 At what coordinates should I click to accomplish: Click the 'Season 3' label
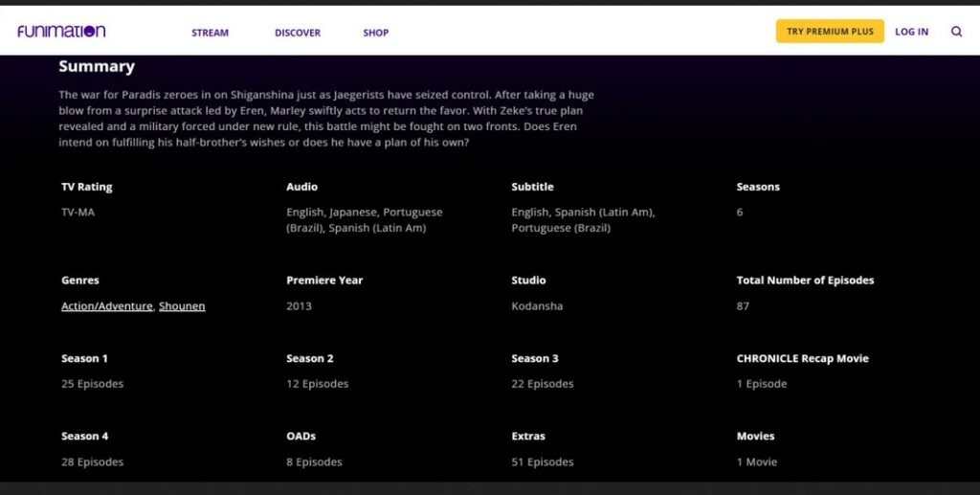tap(535, 359)
